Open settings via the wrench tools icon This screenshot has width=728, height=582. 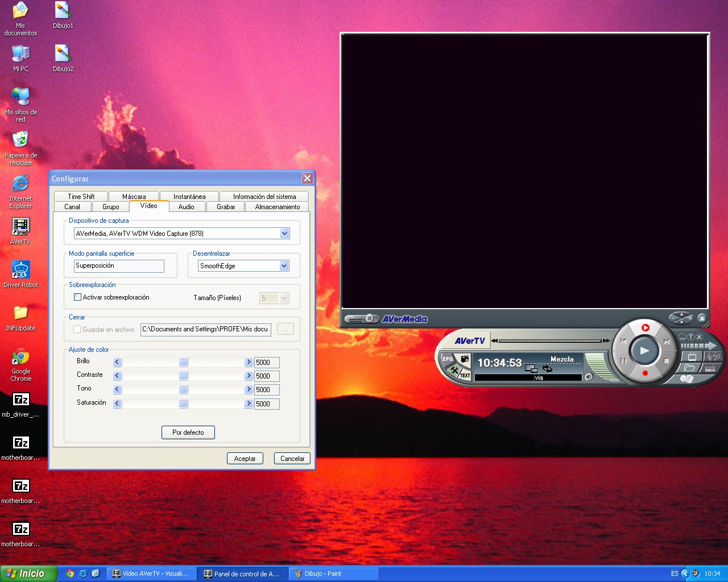pos(454,369)
